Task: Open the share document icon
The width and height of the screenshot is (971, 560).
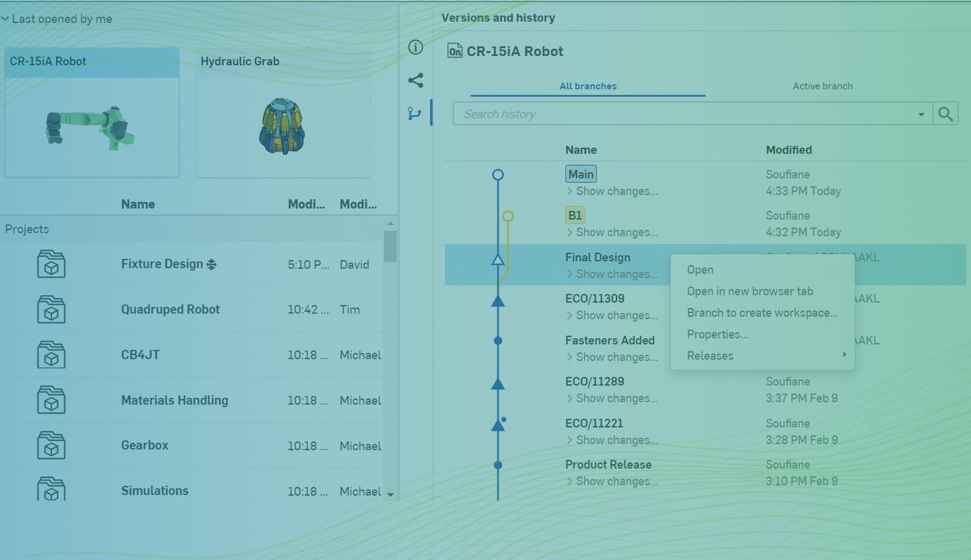Action: coord(415,81)
